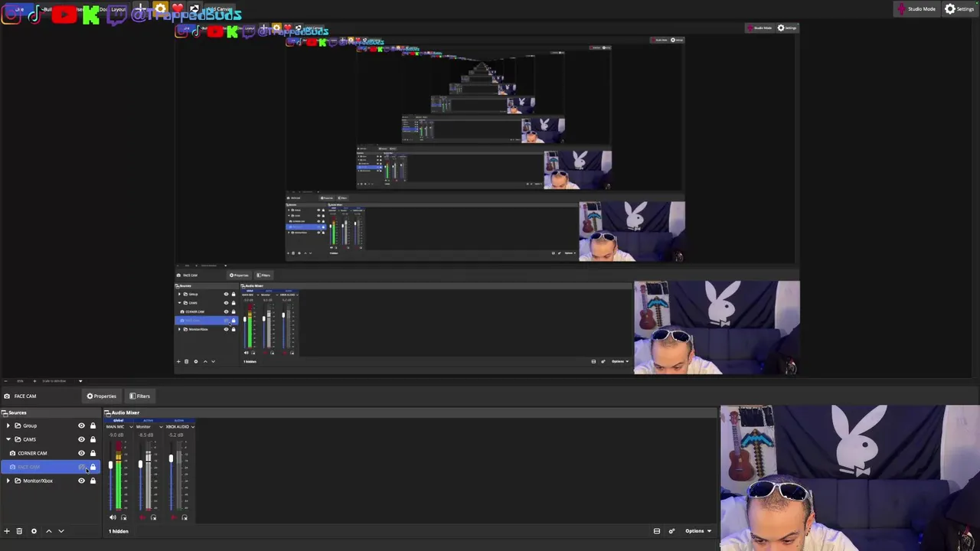This screenshot has height=551, width=980.
Task: Click the '-5.2 dB' level readout
Action: tap(176, 435)
